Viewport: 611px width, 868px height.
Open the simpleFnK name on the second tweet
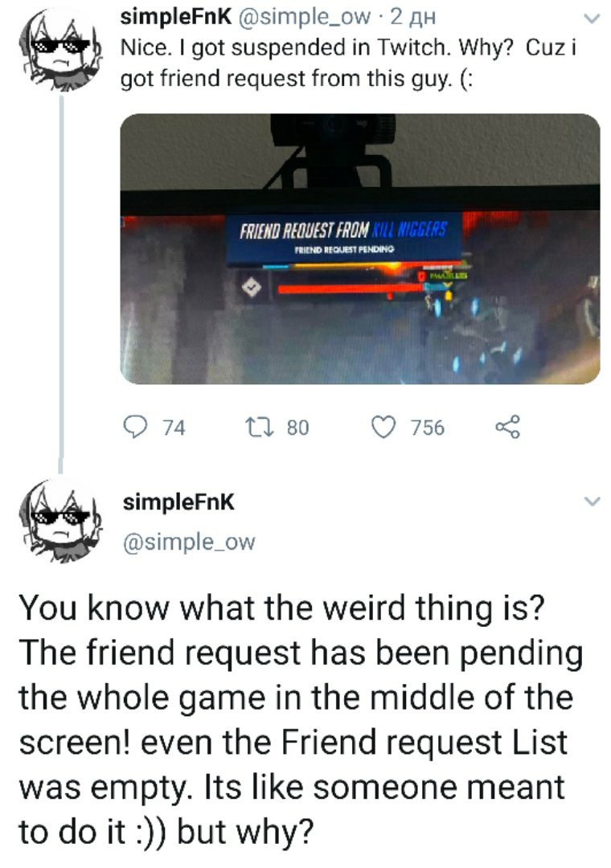point(179,502)
